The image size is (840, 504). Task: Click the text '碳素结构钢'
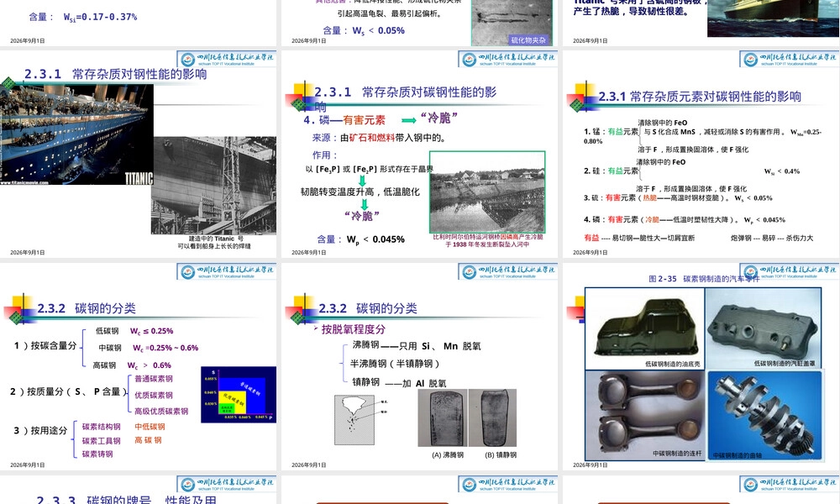[x=102, y=427]
